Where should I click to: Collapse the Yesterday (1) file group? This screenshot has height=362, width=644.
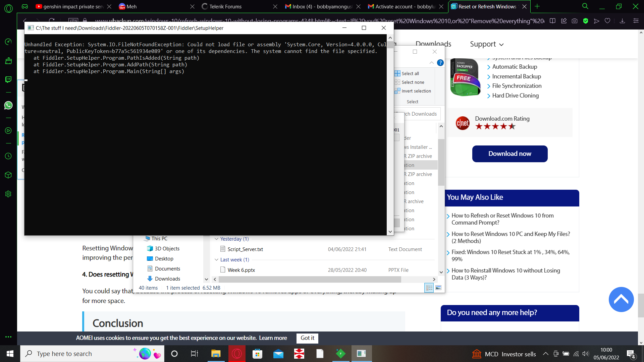pyautogui.click(x=216, y=239)
